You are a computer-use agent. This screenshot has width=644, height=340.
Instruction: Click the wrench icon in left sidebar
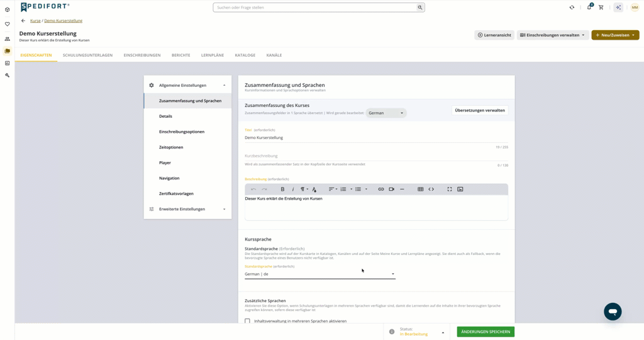coord(8,75)
